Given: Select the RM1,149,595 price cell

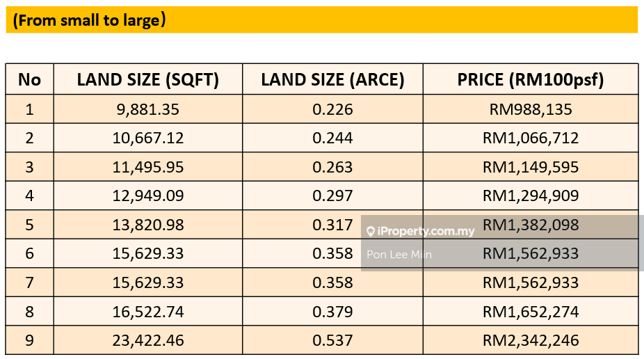Looking at the screenshot, I should pos(530,167).
